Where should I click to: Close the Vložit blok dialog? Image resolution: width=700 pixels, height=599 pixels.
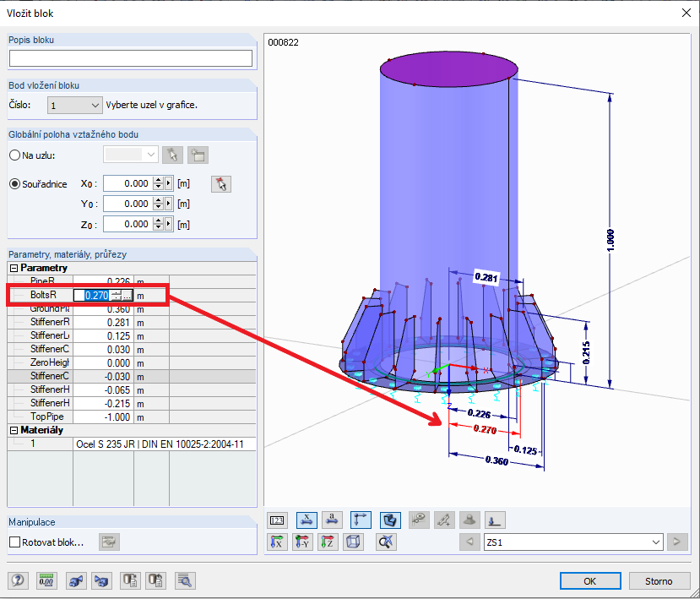pos(686,13)
